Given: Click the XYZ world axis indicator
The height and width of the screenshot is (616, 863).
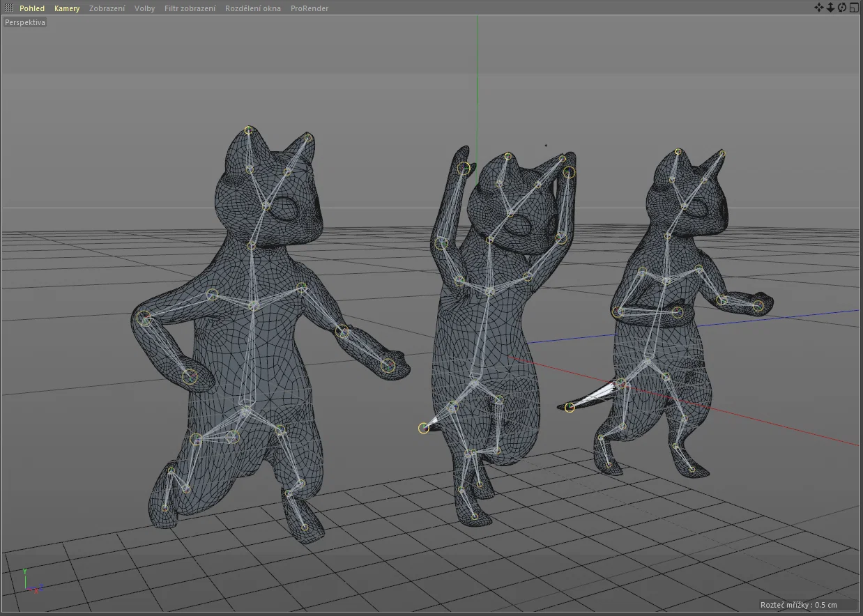Looking at the screenshot, I should coord(32,581).
